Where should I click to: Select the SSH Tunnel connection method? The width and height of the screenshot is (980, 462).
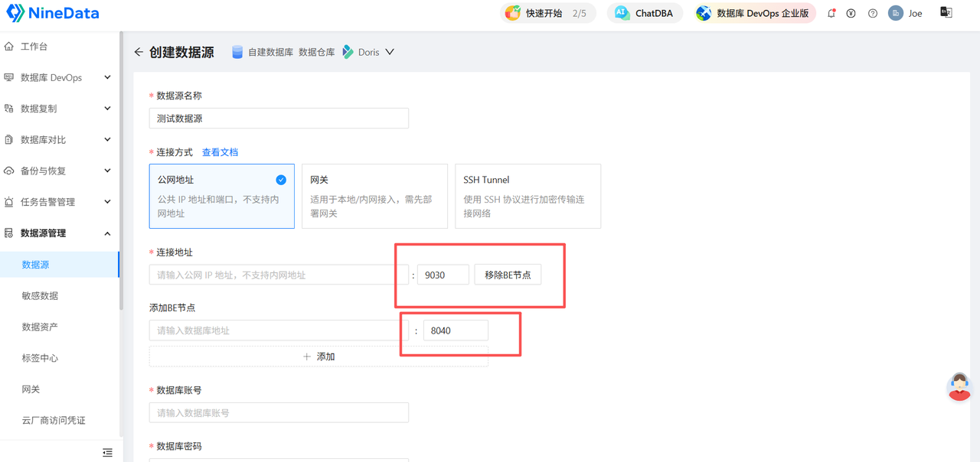[x=528, y=196]
